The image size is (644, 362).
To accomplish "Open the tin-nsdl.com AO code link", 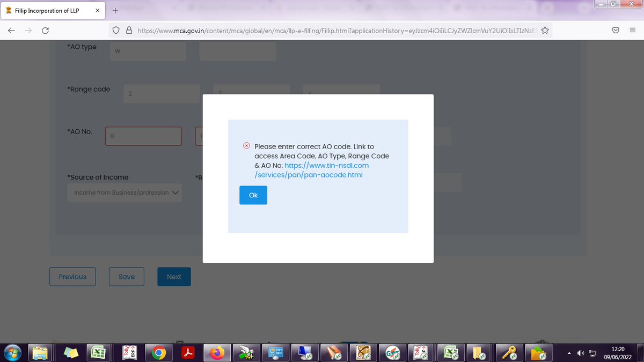I will click(312, 170).
